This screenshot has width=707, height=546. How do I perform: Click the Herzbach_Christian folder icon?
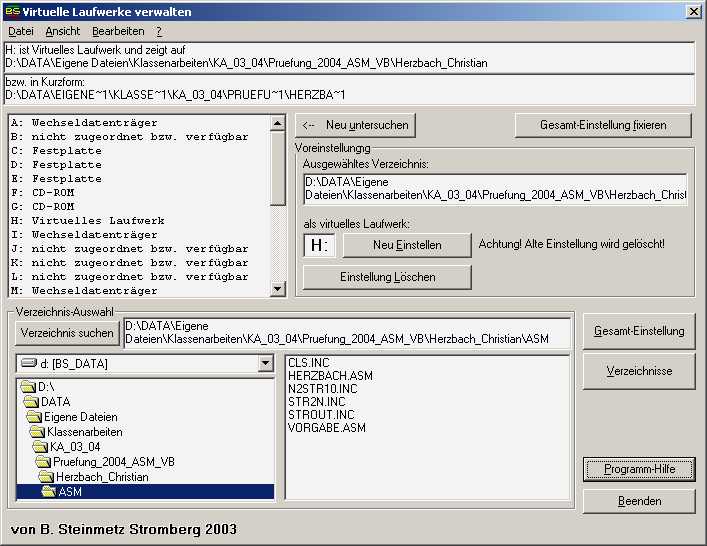point(46,477)
